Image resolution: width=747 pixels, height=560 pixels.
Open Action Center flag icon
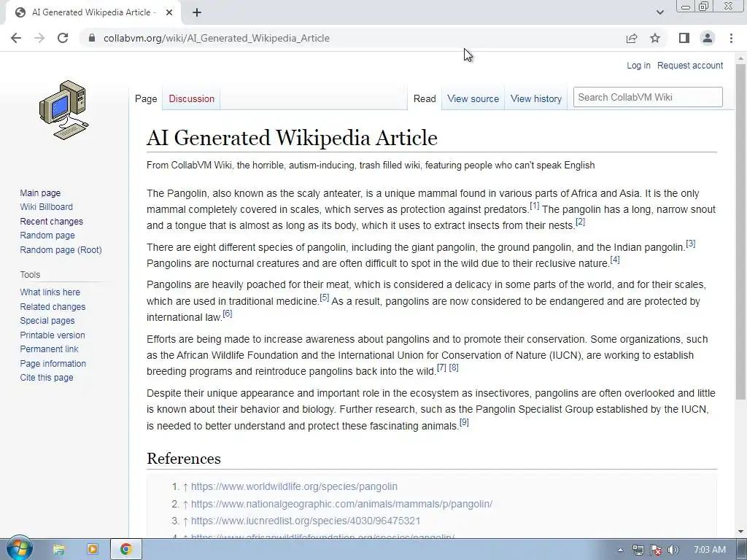[656, 550]
